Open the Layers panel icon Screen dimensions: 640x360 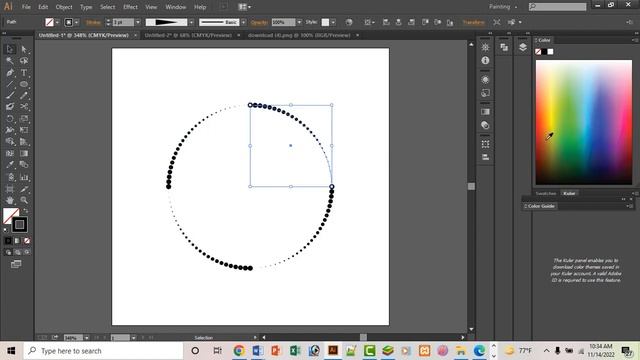(523, 47)
